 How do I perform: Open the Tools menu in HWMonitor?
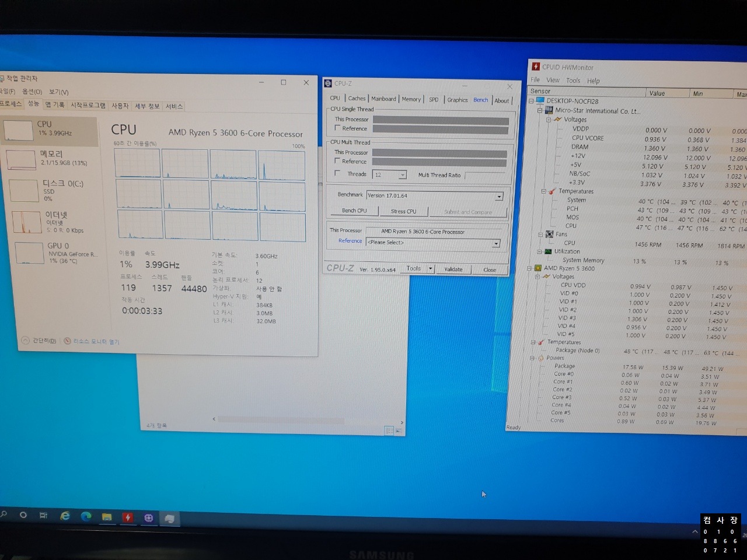point(573,80)
